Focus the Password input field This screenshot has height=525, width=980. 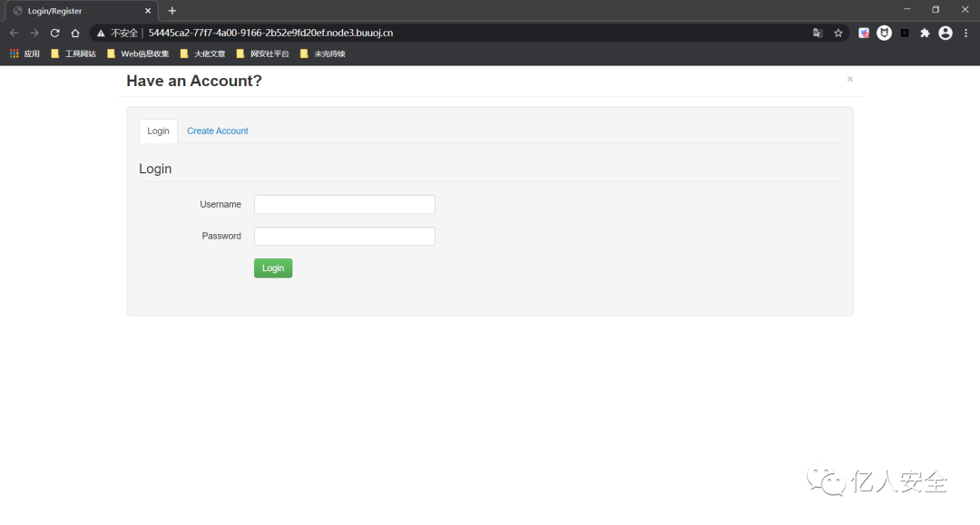click(x=345, y=236)
